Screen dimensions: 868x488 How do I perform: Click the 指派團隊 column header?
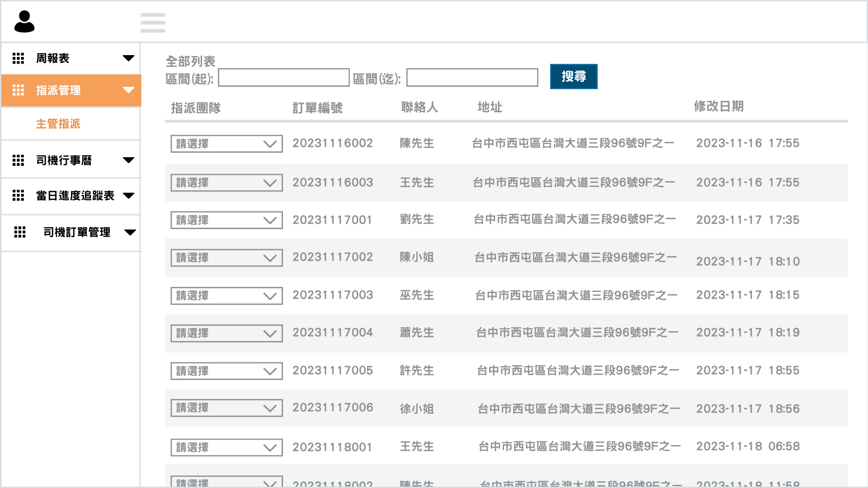(196, 108)
